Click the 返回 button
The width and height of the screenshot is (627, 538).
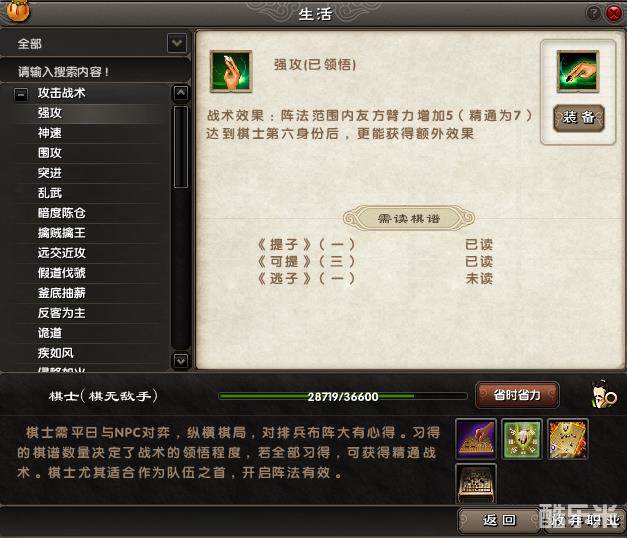pyautogui.click(x=499, y=520)
